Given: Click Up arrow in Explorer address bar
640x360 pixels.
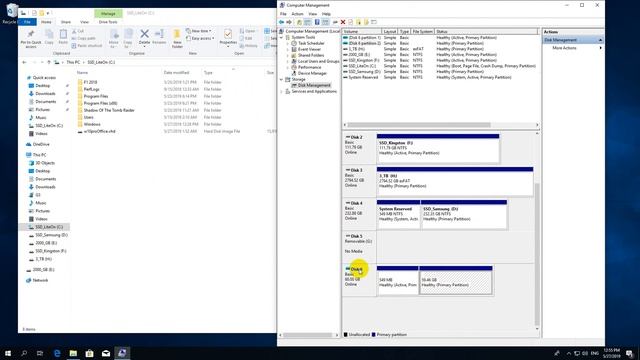Looking at the screenshot, I should point(49,62).
